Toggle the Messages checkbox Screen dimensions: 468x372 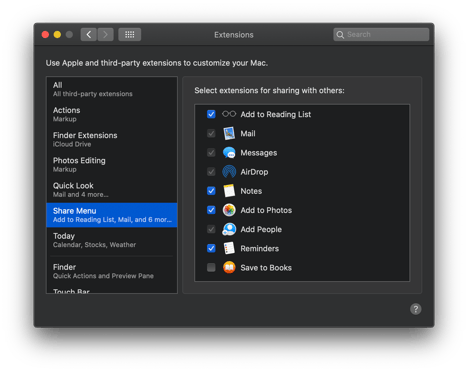point(211,153)
